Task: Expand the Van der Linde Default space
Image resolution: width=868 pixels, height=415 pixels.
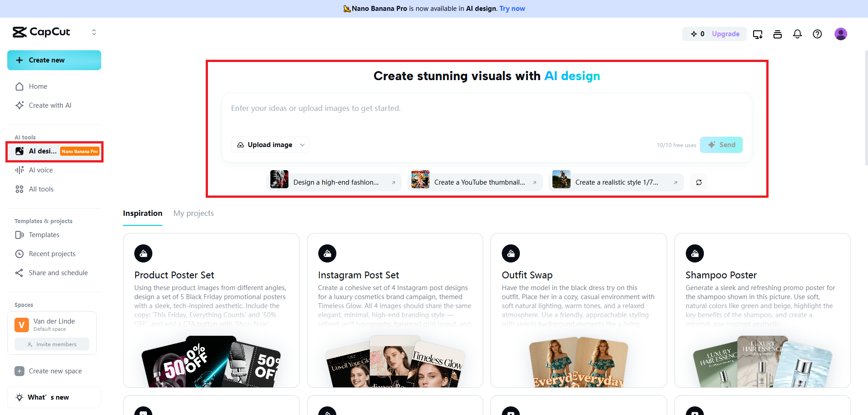Action: [51, 325]
